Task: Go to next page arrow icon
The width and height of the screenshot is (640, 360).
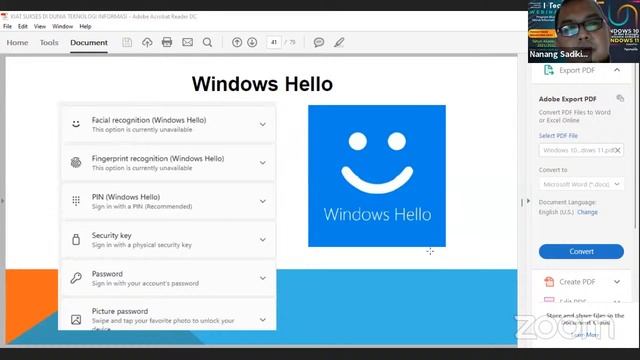Action: [252, 42]
